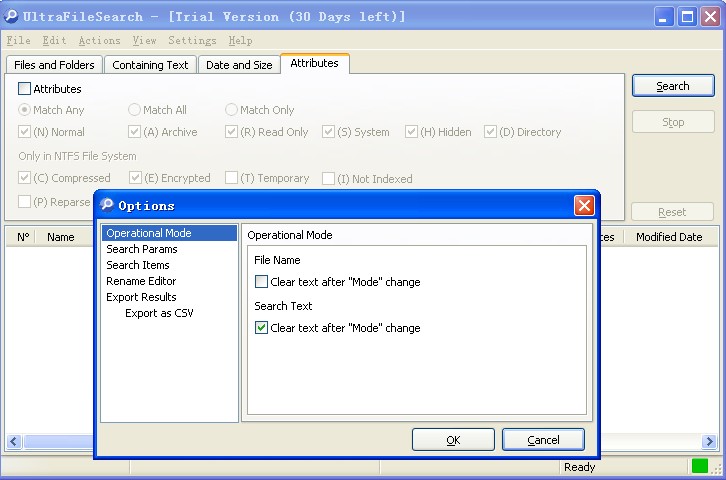Click the Search button
Screen dimensions: 726x480
[x=673, y=86]
